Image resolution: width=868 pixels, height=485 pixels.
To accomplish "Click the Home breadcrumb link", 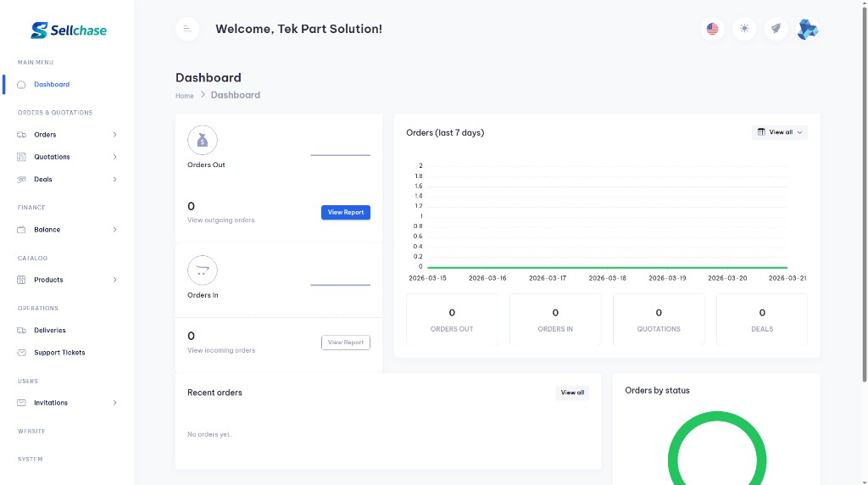I will (x=184, y=96).
